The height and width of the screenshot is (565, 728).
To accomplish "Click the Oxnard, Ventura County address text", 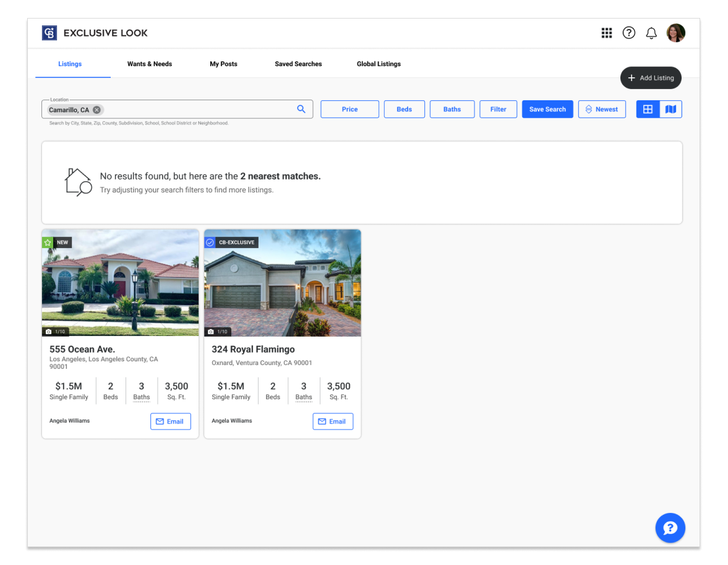I will (262, 363).
